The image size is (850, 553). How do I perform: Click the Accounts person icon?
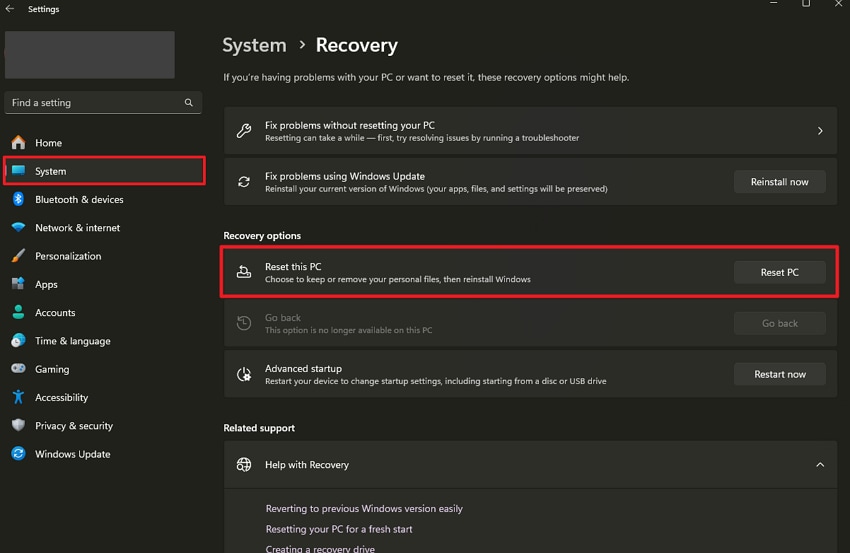pyautogui.click(x=18, y=312)
